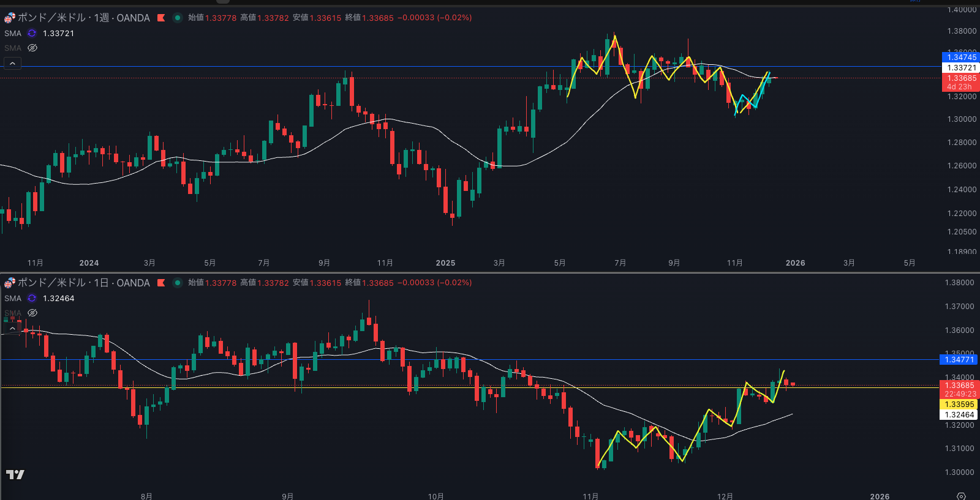Click the TradingView logo in bottom left
980x500 pixels.
[x=15, y=474]
